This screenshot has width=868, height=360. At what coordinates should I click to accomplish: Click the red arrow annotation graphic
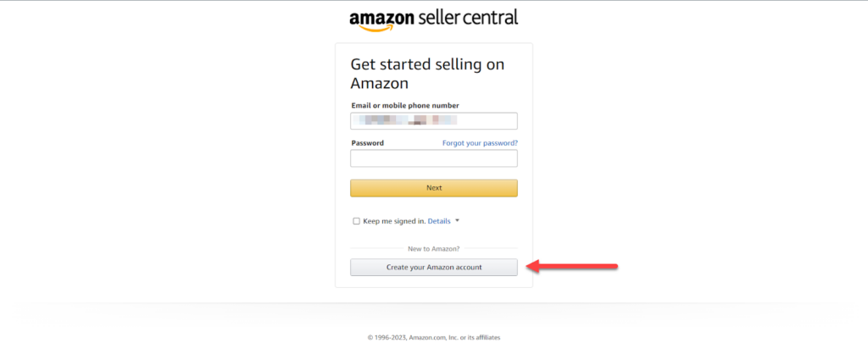[572, 267]
